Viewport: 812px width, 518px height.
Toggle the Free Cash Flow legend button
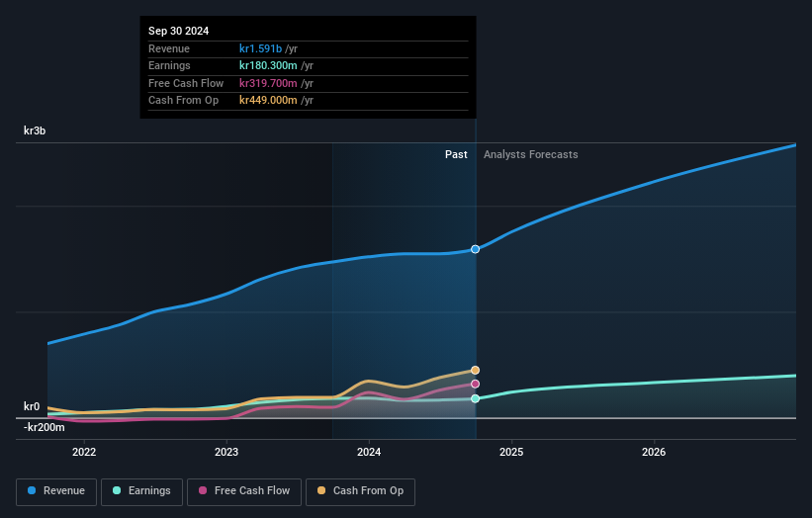(244, 491)
